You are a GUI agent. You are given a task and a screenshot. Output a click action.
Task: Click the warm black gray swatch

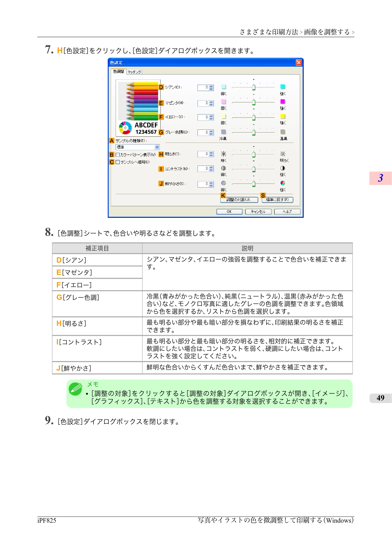pos(283,132)
